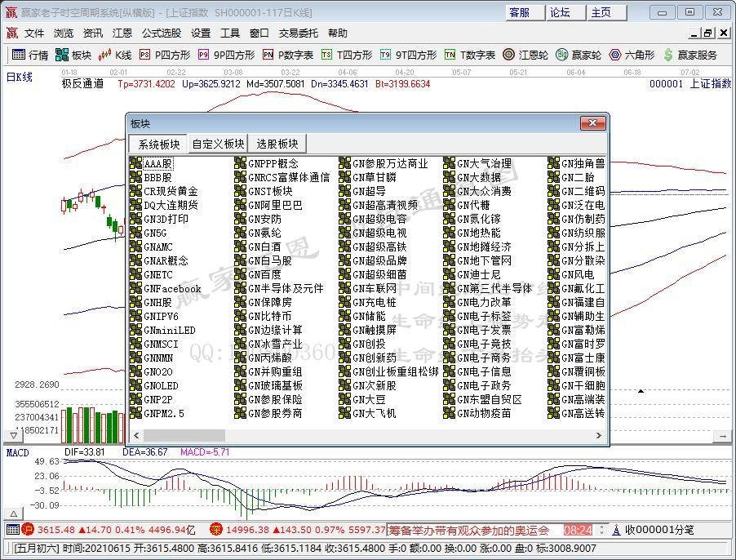This screenshot has width=736, height=560.
Task: Open the 行情 quotes toolbar icon
Action: [x=30, y=55]
